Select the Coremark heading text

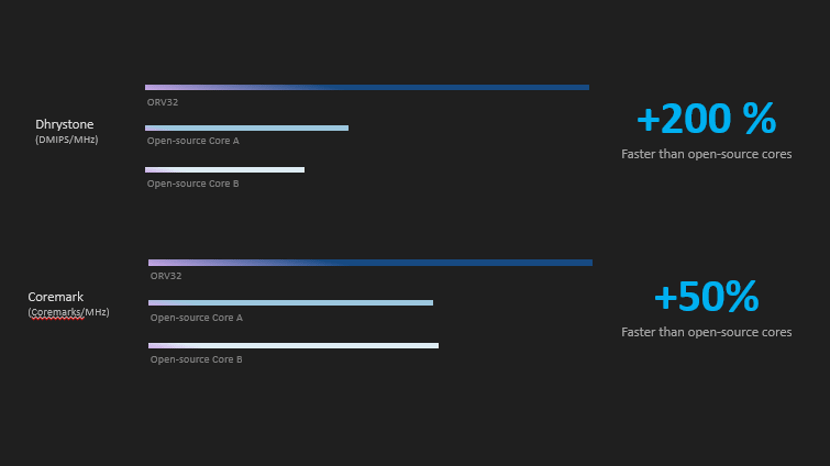click(x=56, y=297)
